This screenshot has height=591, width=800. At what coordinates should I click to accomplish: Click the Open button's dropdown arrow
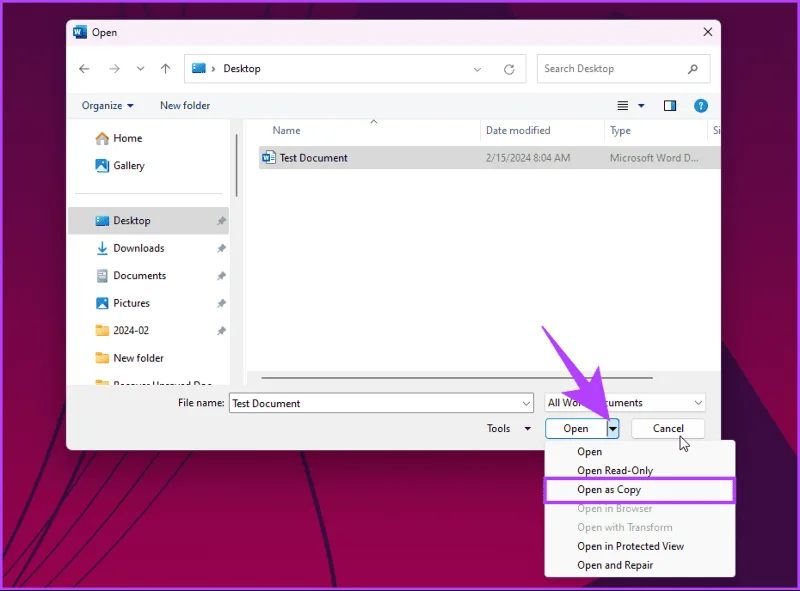[613, 429]
